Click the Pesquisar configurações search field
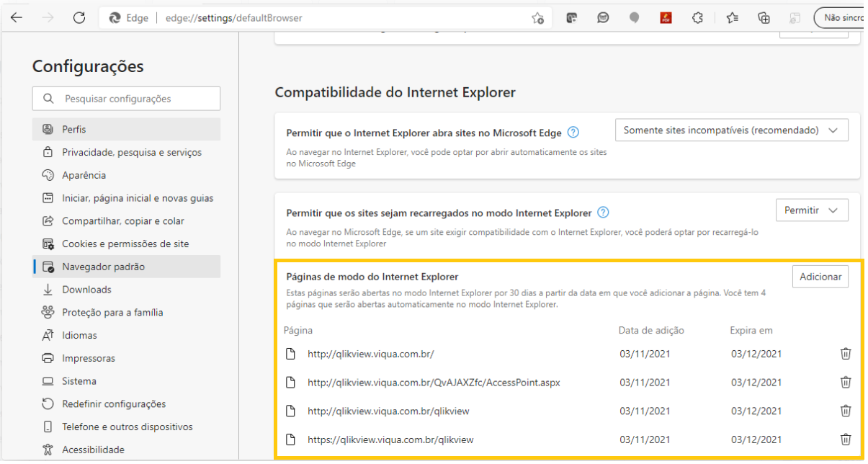 click(x=126, y=99)
